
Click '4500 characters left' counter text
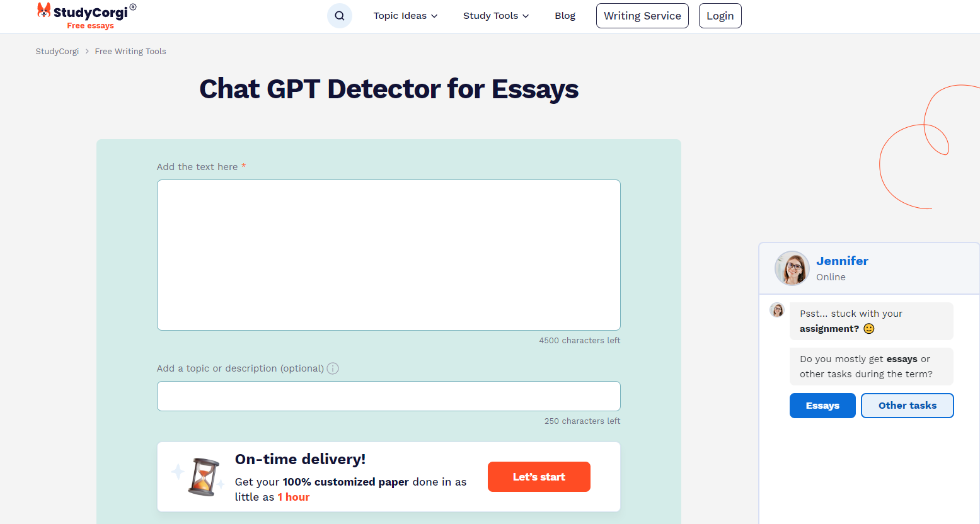tap(579, 341)
